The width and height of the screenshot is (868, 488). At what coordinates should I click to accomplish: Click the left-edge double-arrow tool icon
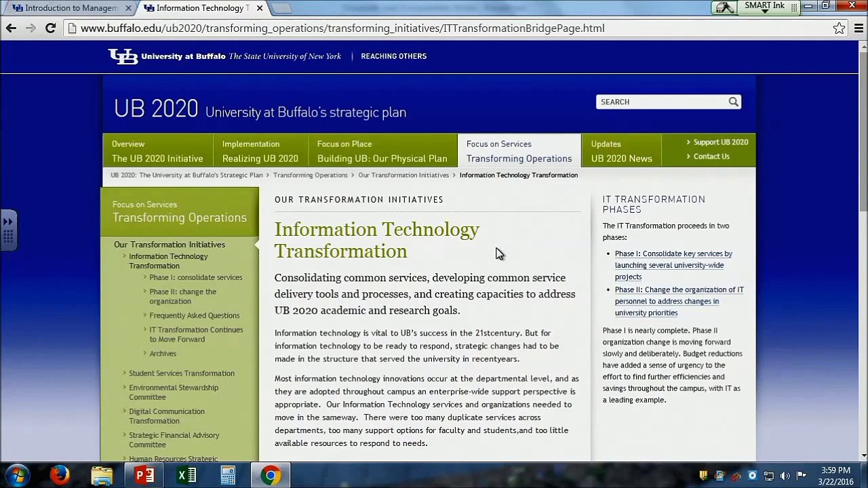tap(8, 221)
